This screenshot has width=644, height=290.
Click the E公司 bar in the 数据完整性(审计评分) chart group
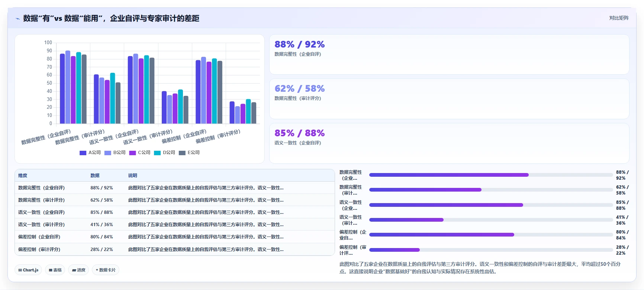[x=118, y=103]
